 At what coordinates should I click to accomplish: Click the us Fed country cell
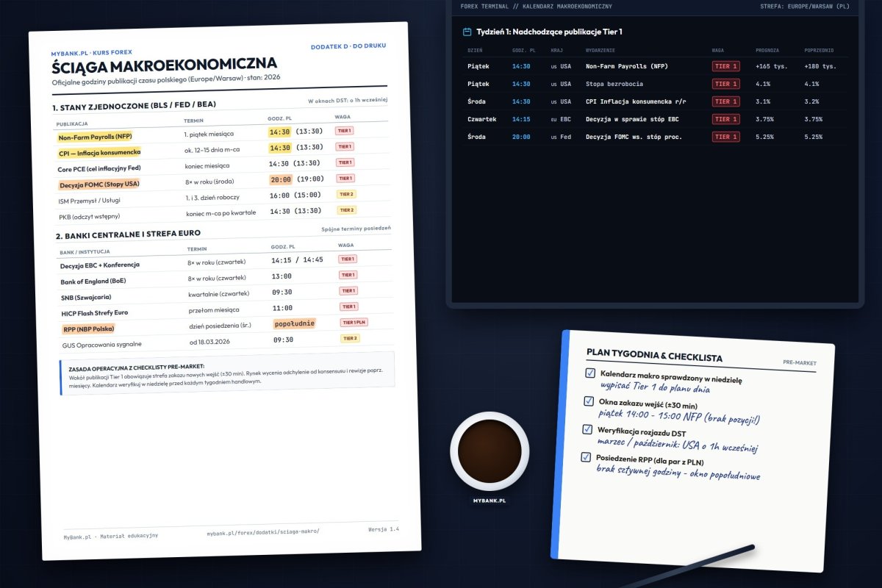click(x=561, y=137)
